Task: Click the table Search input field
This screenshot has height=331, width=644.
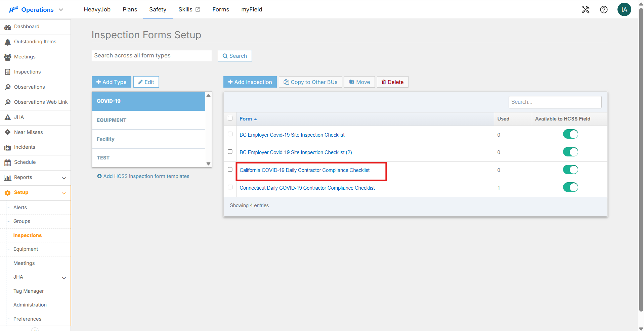Action: tap(555, 102)
